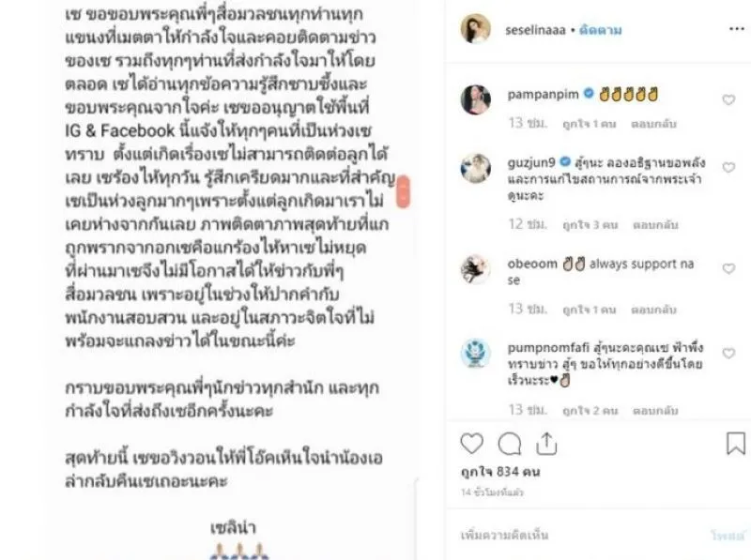Click the red scroll handle beside the post

click(403, 192)
